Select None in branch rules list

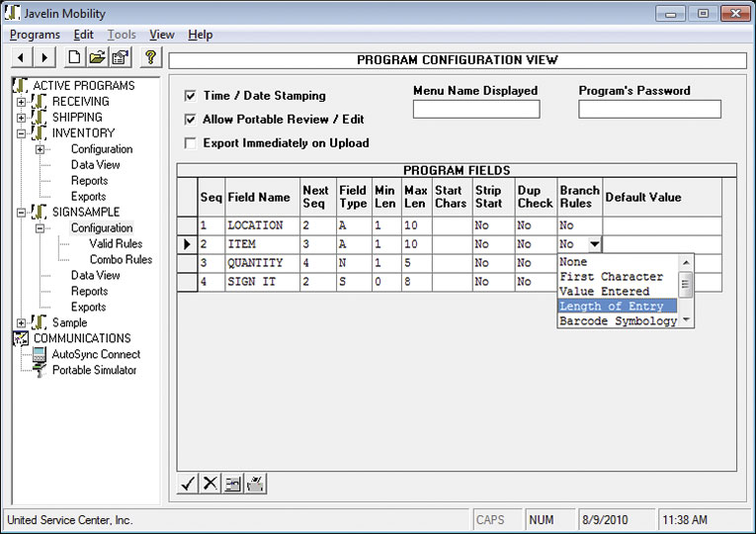click(618, 262)
